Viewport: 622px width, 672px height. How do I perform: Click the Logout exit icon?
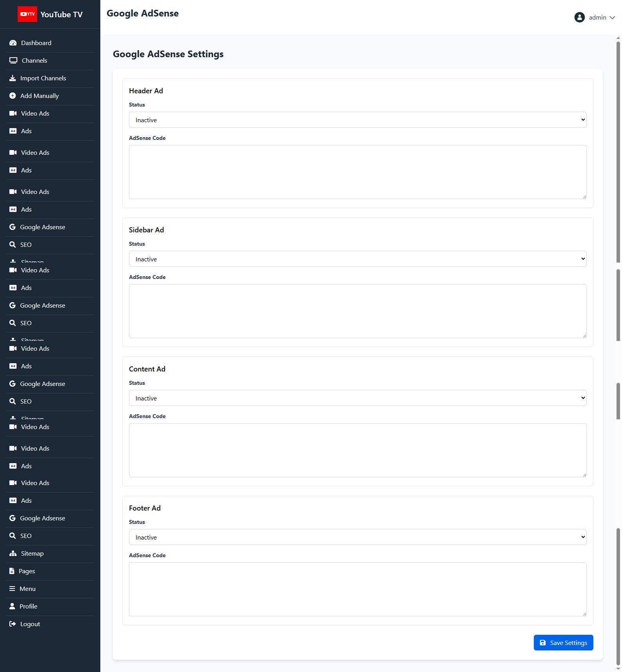(13, 624)
